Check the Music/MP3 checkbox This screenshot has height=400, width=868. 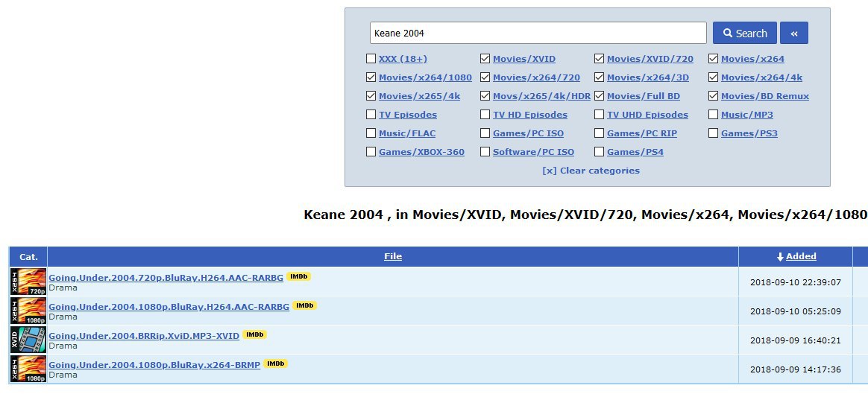pyautogui.click(x=713, y=115)
